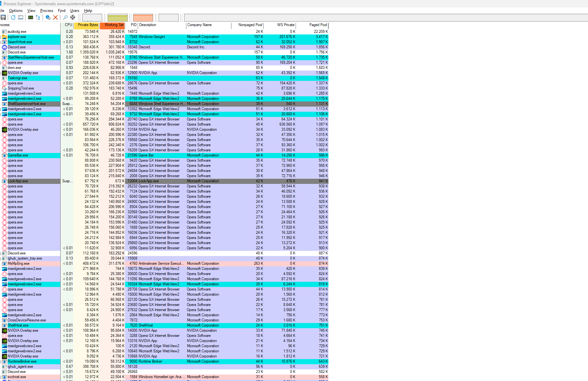Image resolution: width=588 pixels, height=381 pixels.
Task: Click the MsMpEng.exe process icon
Action: [x=5, y=263]
